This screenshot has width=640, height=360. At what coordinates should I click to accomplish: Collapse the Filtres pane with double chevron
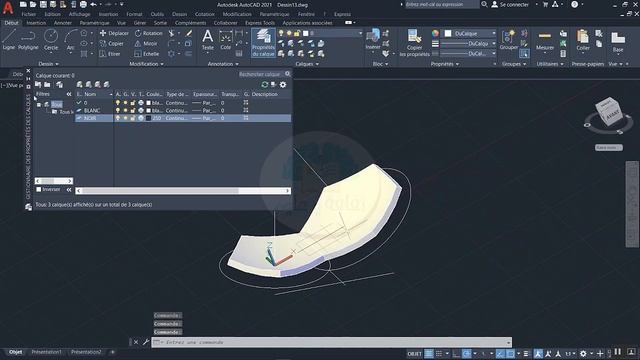pos(69,94)
